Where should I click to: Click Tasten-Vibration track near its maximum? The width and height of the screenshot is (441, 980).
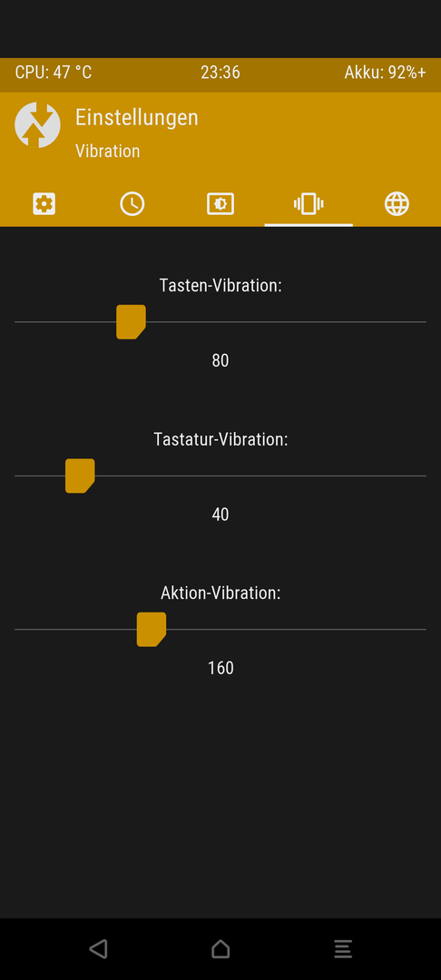tap(418, 322)
